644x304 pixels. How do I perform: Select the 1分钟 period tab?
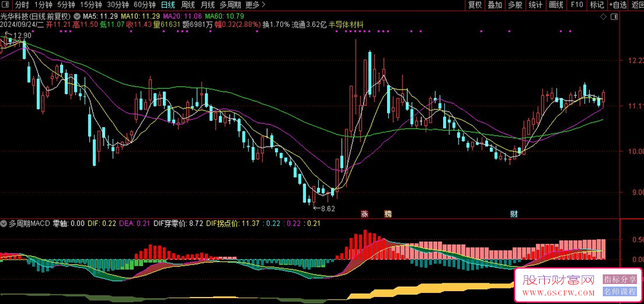[43, 5]
